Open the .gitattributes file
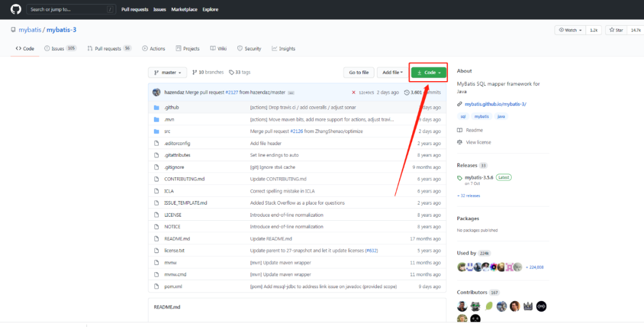Viewport: 644px width, 327px height. pyautogui.click(x=177, y=155)
